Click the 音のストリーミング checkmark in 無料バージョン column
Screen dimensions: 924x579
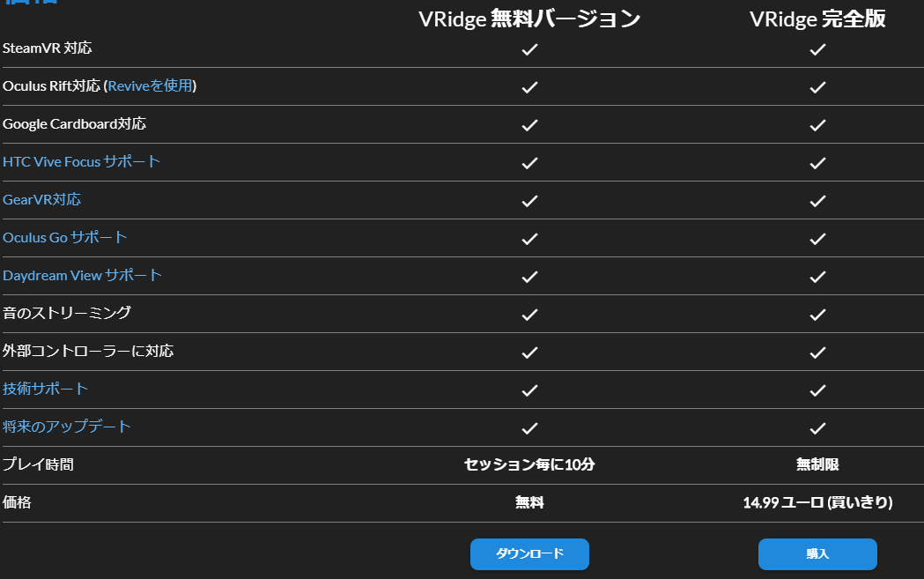pos(529,314)
